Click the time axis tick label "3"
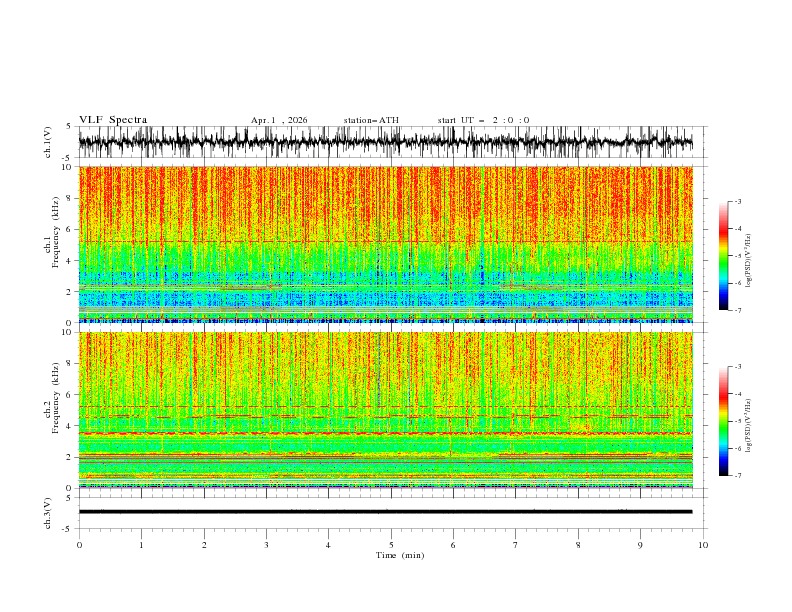This screenshot has width=792, height=612. [x=266, y=545]
